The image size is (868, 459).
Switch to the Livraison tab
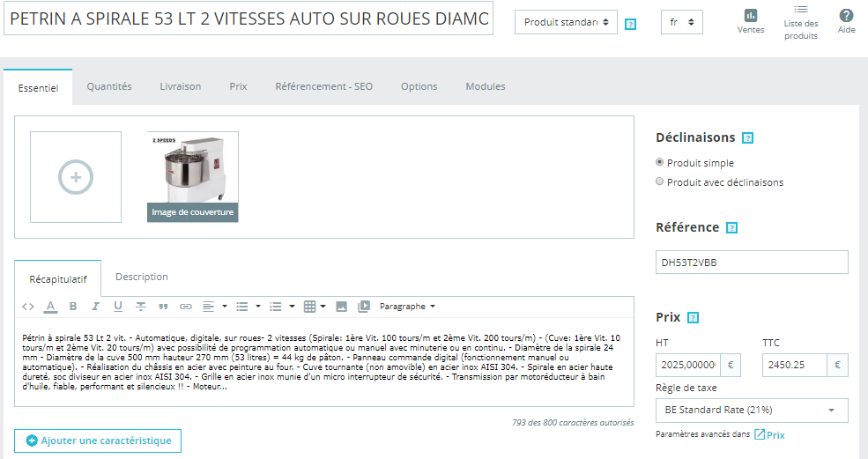tap(181, 86)
